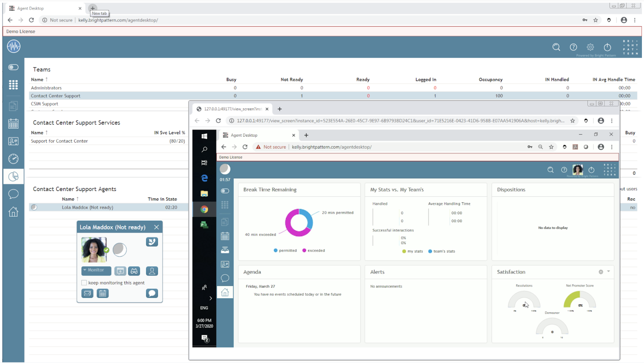This screenshot has width=644, height=363.
Task: Toggle the 'permitted' legend item
Action: pos(285,250)
